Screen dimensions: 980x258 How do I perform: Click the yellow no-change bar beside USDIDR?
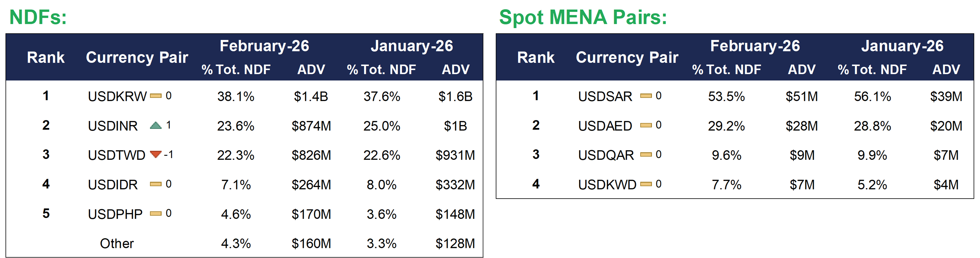pyautogui.click(x=155, y=184)
